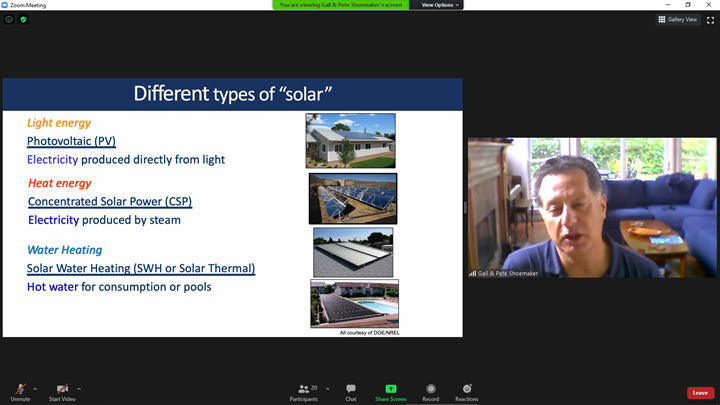
Task: Restore down the Zoom window
Action: pos(688,5)
